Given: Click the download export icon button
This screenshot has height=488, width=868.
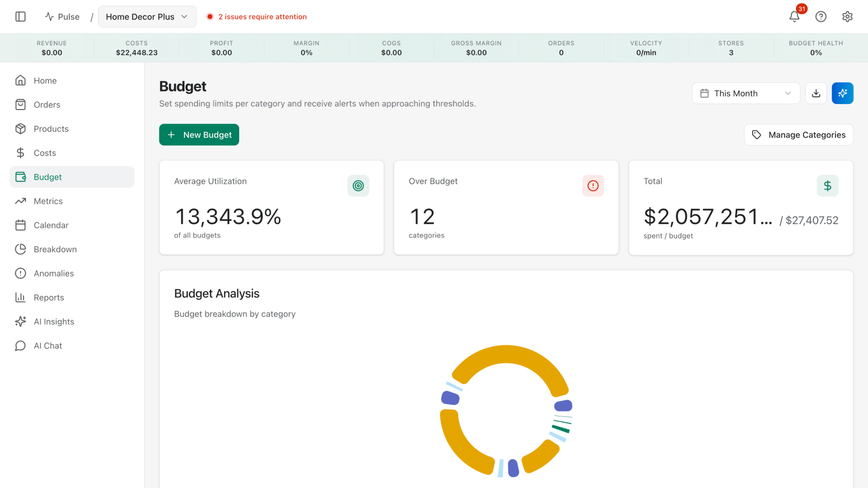Looking at the screenshot, I should point(816,93).
